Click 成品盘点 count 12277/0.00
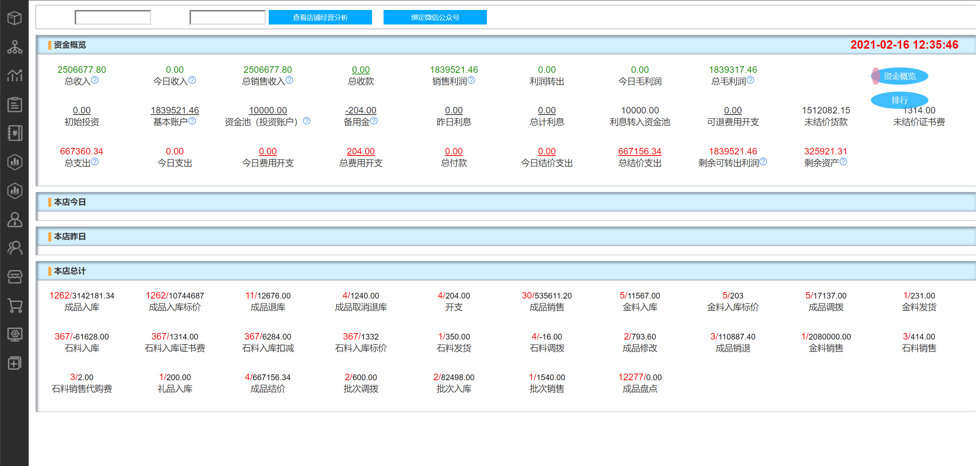Image resolution: width=980 pixels, height=466 pixels. [640, 377]
